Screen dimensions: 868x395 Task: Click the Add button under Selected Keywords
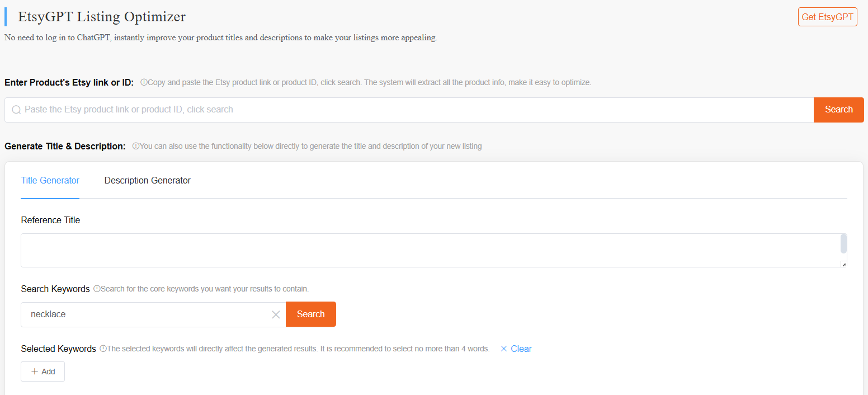pyautogui.click(x=43, y=372)
